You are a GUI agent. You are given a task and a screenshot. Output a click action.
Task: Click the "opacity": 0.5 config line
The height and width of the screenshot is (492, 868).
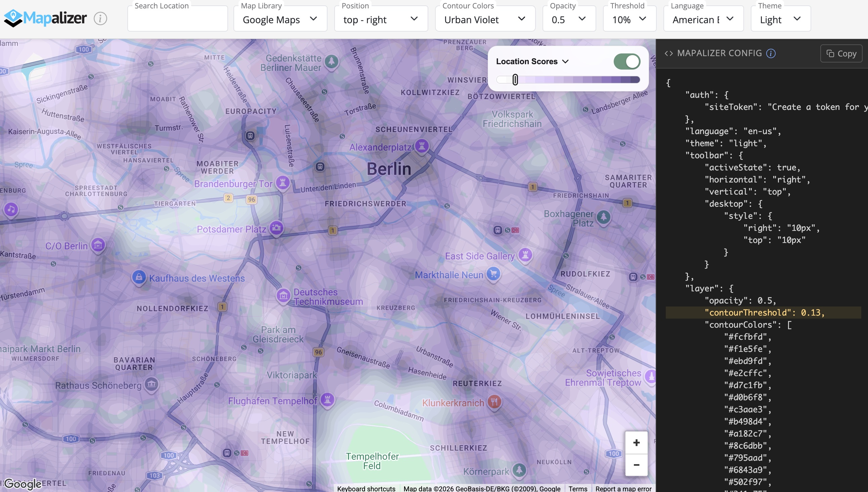point(740,300)
